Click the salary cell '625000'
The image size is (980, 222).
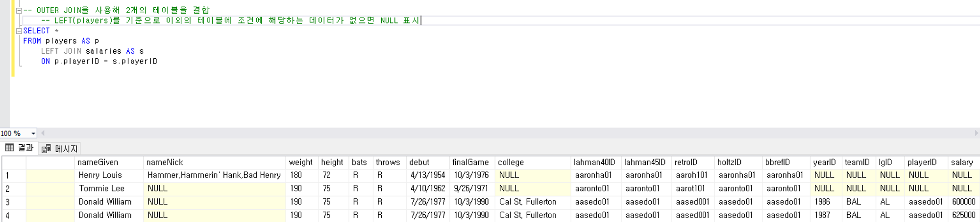(x=964, y=215)
